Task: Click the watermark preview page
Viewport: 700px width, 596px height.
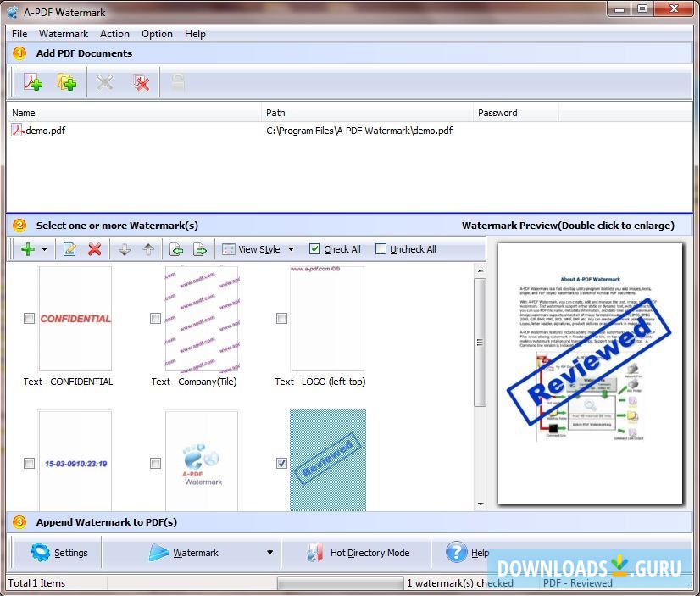Action: point(590,374)
